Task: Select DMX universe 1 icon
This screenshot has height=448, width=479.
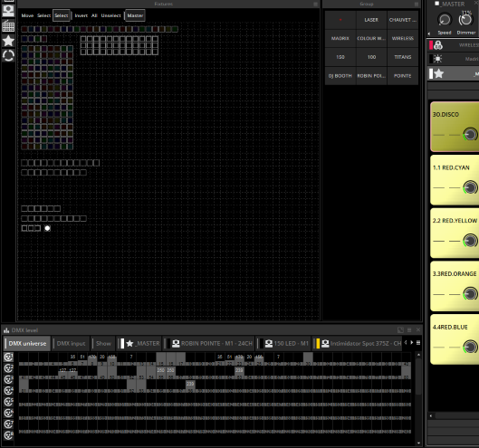Action: click(8, 357)
